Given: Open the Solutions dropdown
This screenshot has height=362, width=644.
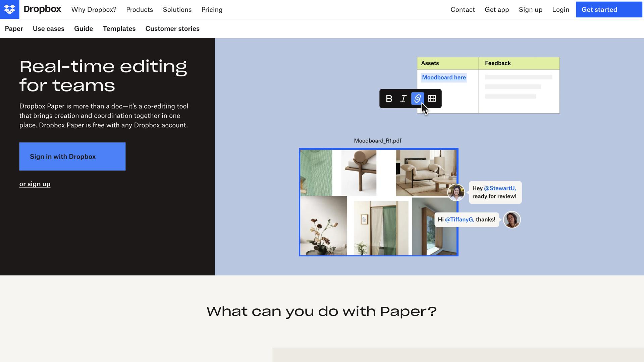Looking at the screenshot, I should [x=177, y=9].
